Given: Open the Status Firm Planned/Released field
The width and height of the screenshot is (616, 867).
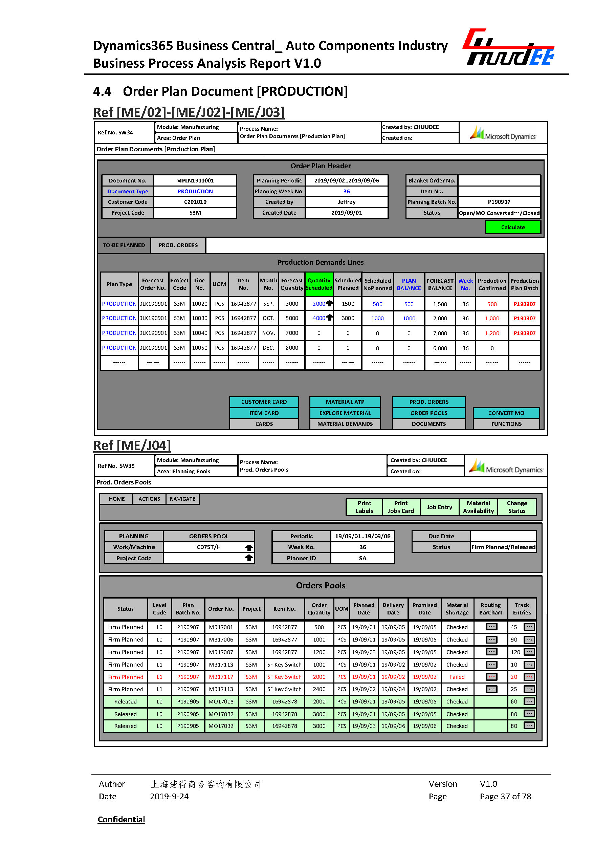Looking at the screenshot, I should (x=503, y=547).
